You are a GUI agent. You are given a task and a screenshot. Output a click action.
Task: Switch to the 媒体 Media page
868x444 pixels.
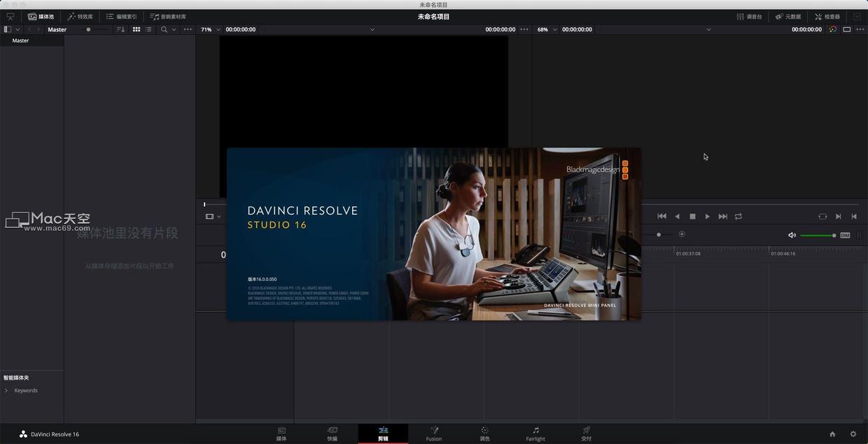tap(281, 434)
